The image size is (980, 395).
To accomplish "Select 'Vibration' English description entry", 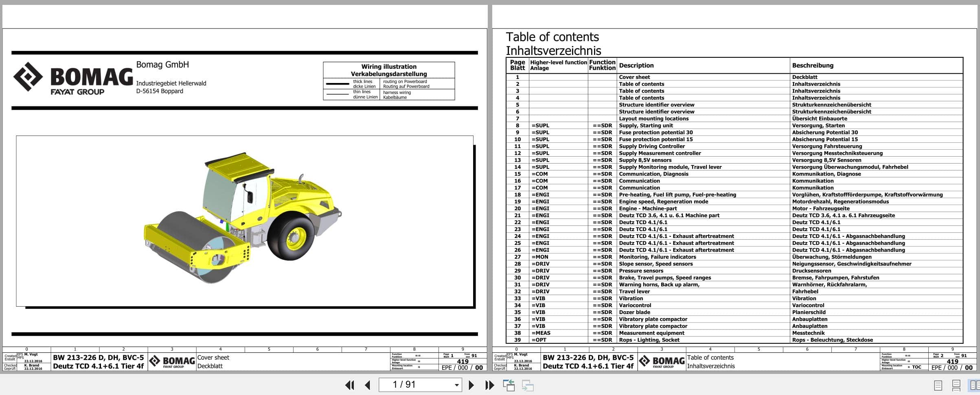I will (631, 298).
